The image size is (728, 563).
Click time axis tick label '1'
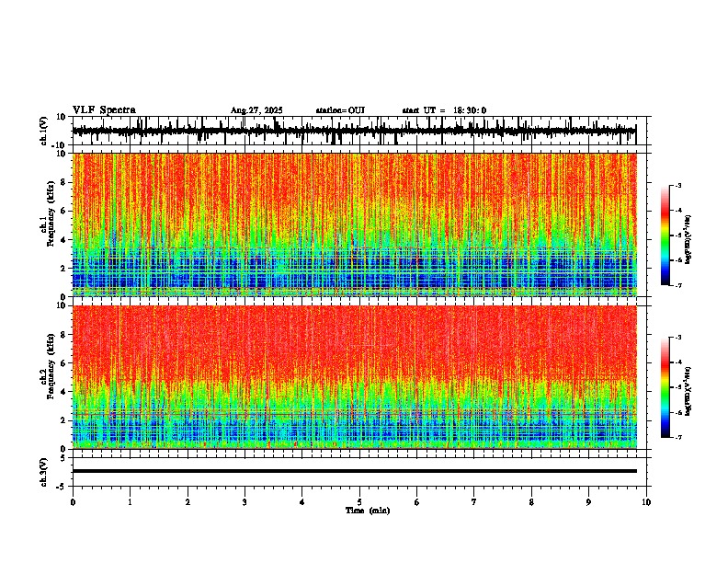tap(130, 502)
